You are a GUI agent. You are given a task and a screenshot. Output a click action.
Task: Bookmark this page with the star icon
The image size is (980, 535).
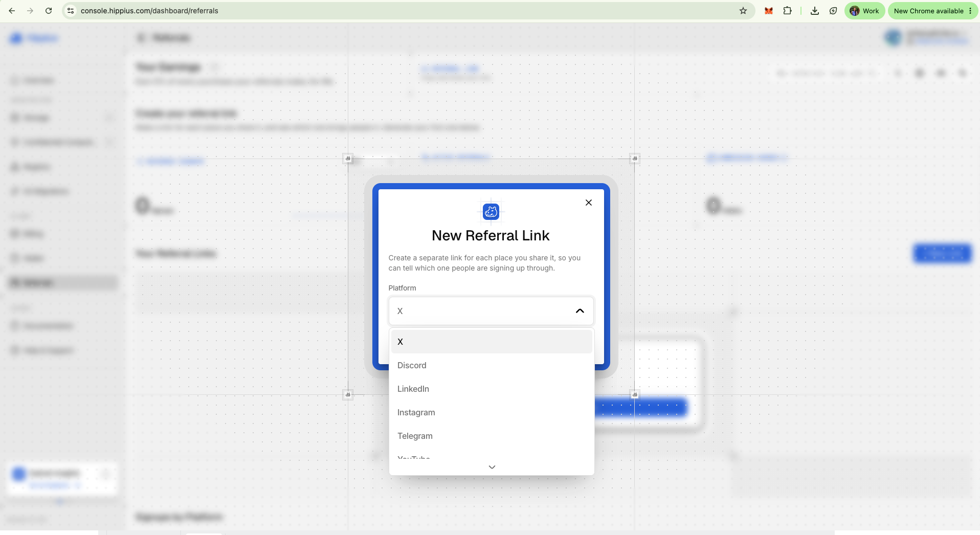tap(743, 11)
